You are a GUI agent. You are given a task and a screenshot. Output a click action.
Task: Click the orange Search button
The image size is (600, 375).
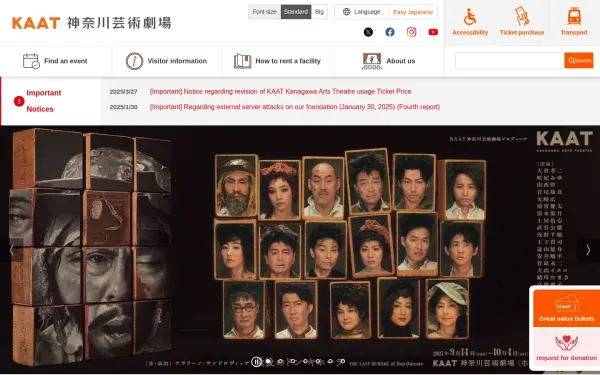tap(579, 60)
